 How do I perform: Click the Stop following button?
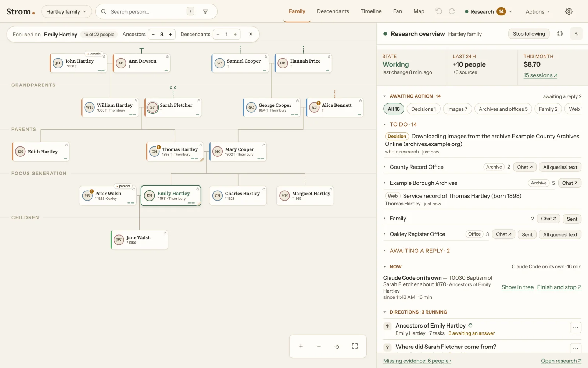pos(529,34)
